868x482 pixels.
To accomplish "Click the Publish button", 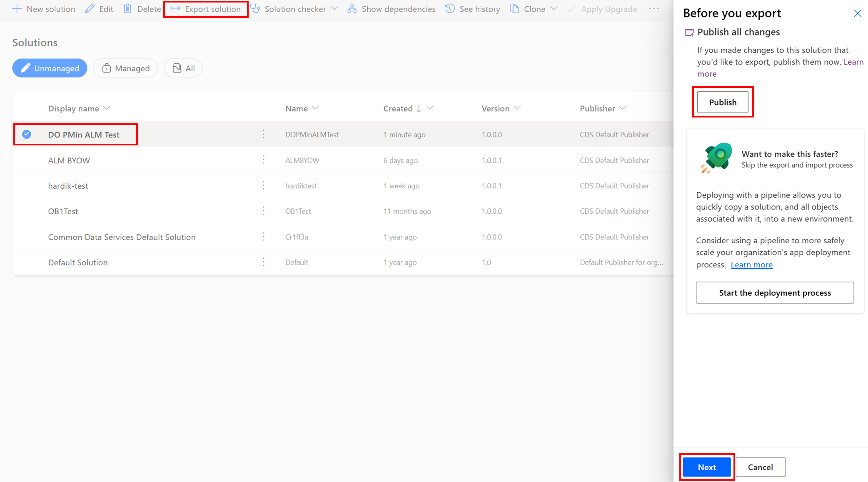I will click(722, 102).
